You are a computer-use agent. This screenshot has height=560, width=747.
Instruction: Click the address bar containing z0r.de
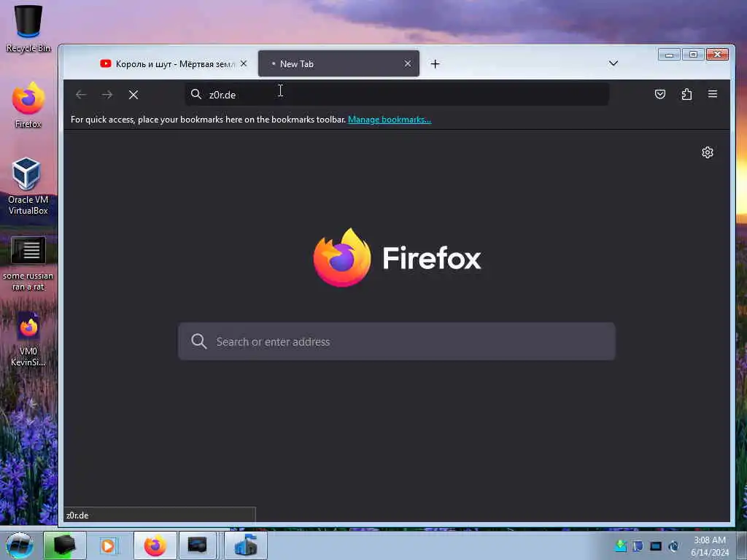click(x=397, y=94)
